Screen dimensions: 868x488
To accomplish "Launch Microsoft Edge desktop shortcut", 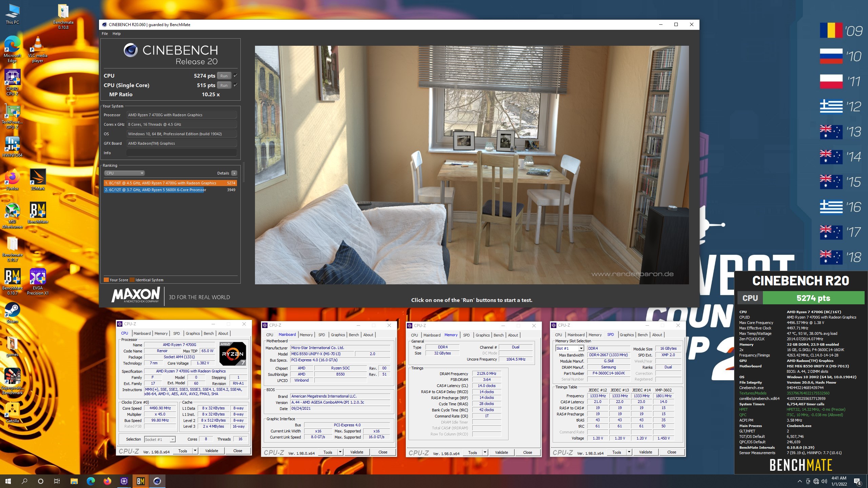I will pos(12,49).
